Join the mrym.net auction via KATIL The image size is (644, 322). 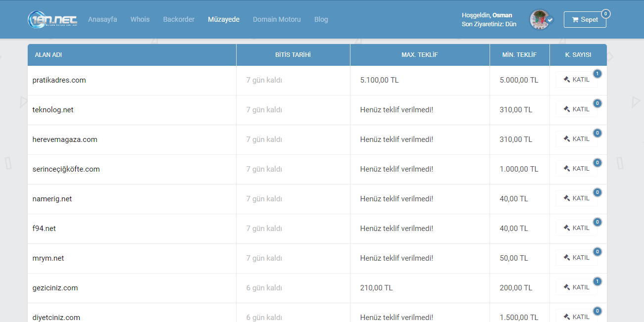click(x=577, y=258)
